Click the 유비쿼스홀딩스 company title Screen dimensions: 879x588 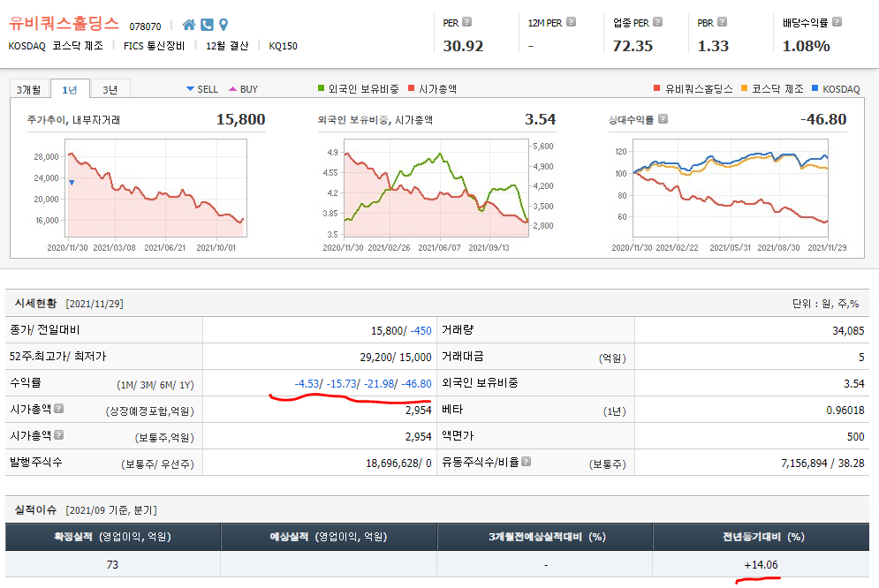pyautogui.click(x=64, y=24)
